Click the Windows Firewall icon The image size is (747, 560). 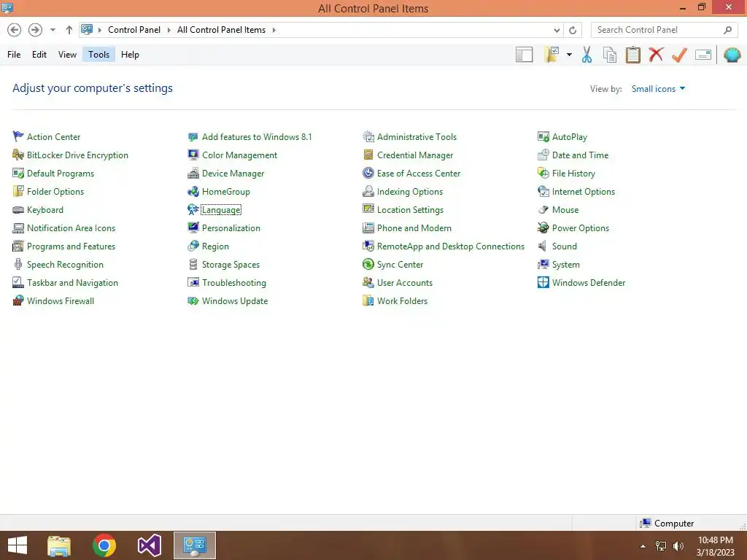[18, 301]
